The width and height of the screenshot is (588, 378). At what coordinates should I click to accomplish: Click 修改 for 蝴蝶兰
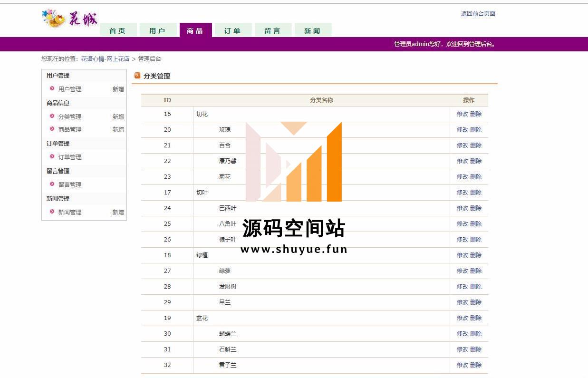(x=463, y=334)
